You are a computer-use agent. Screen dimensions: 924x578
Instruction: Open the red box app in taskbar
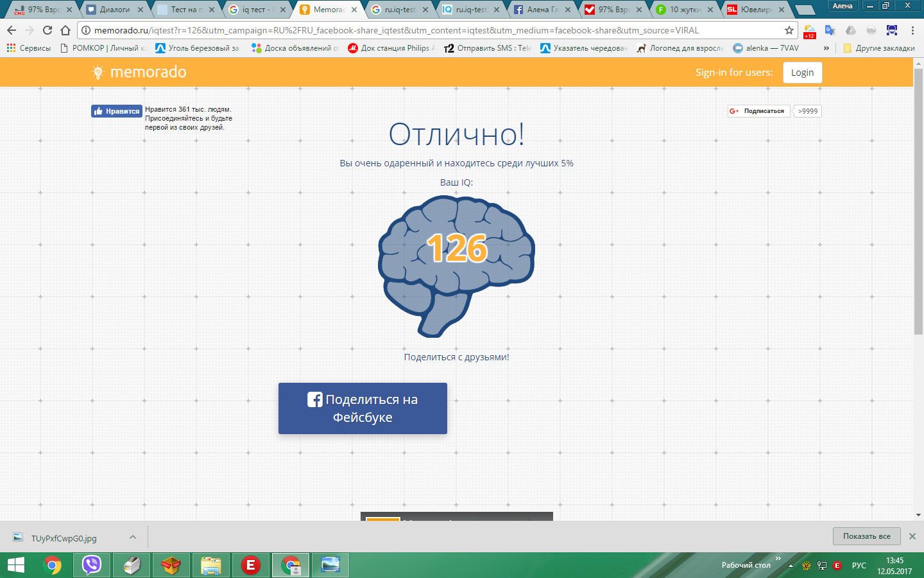171,565
